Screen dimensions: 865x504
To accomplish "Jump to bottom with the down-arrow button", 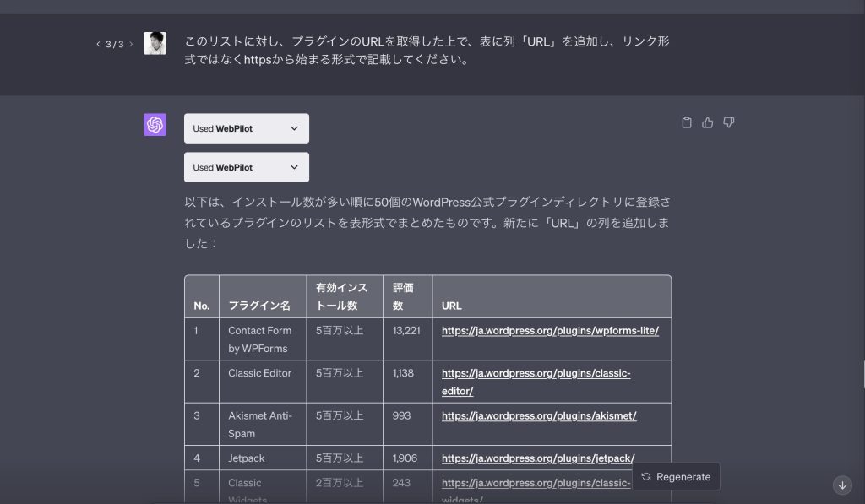I will 842,485.
